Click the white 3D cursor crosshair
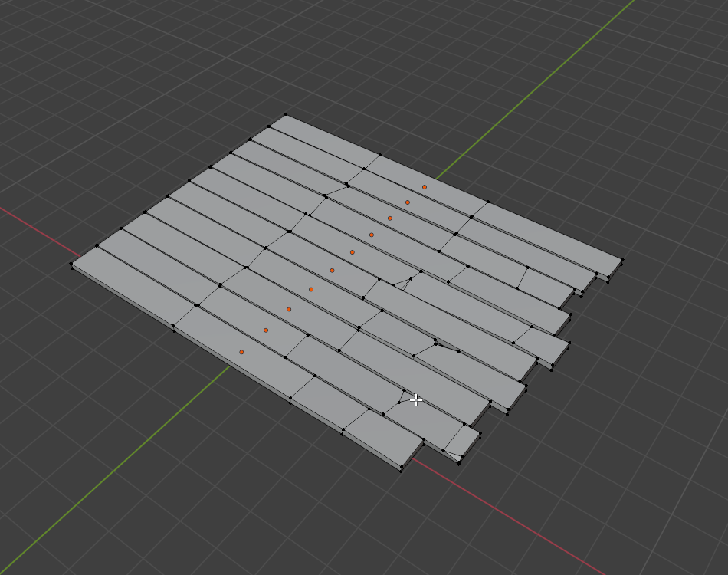The height and width of the screenshot is (575, 728). pos(416,400)
